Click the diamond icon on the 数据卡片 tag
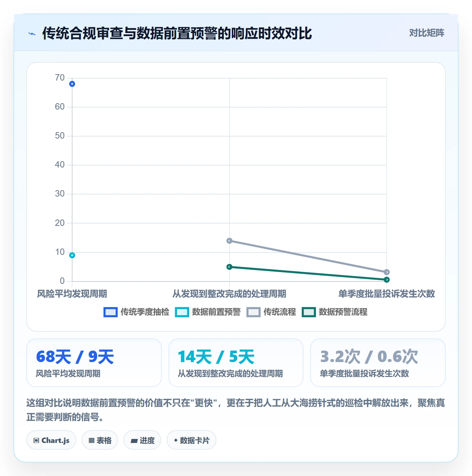This screenshot has width=472, height=476. [x=176, y=440]
